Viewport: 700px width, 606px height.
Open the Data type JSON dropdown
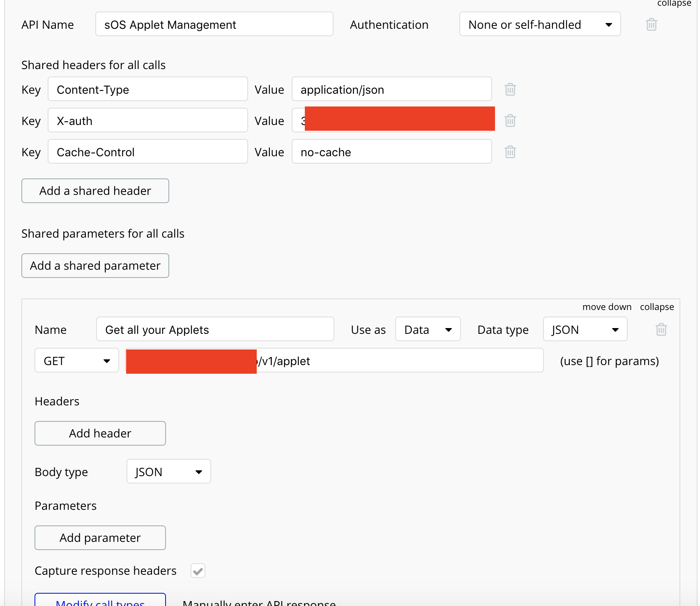(585, 329)
